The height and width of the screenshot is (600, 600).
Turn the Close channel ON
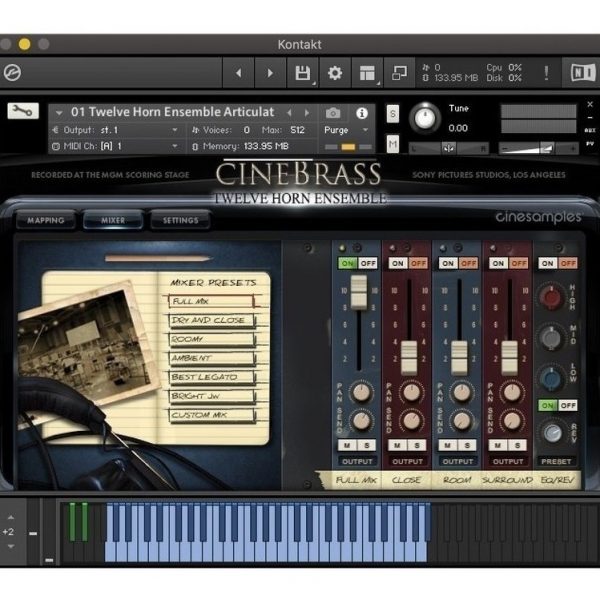(x=398, y=263)
